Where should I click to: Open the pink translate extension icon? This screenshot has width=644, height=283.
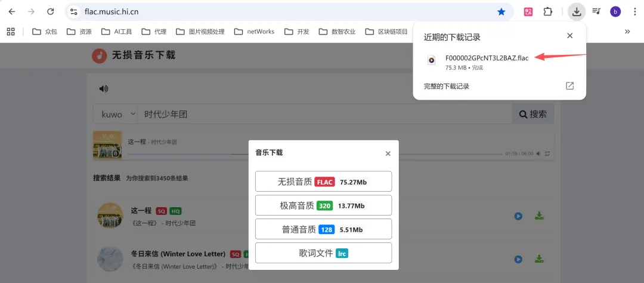528,12
